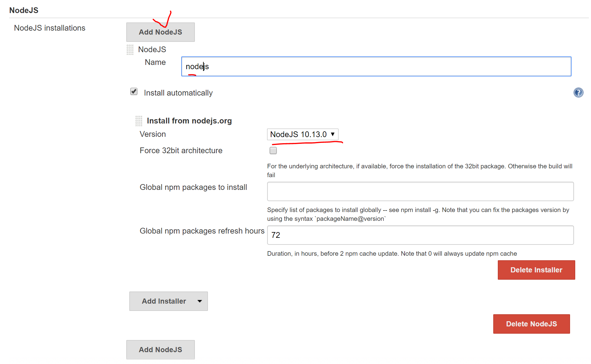Click the NodeJS installations label

click(49, 28)
